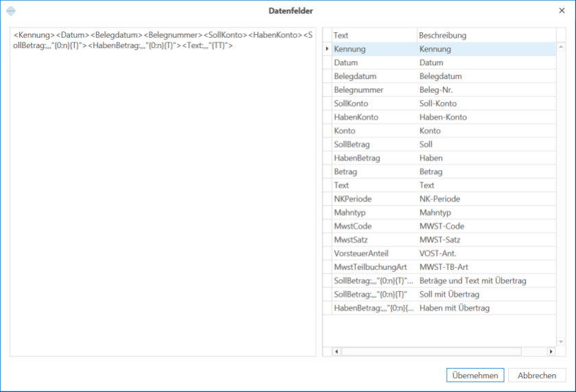Select the Haben-Konto description cell
The height and width of the screenshot is (392, 576).
[487, 117]
